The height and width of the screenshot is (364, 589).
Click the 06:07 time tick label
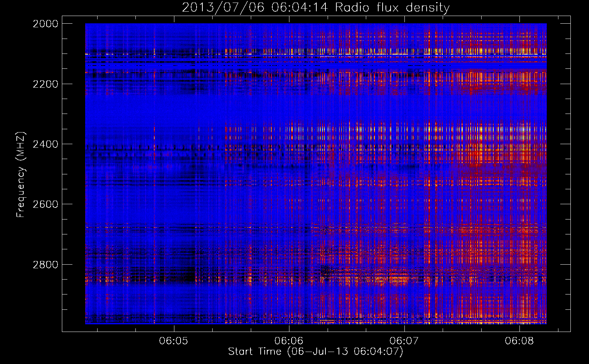click(x=404, y=341)
